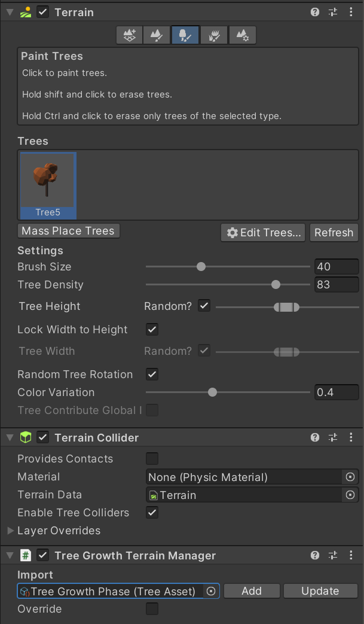Adjust the Tree Density slider handle
The image size is (364, 624).
(x=276, y=285)
